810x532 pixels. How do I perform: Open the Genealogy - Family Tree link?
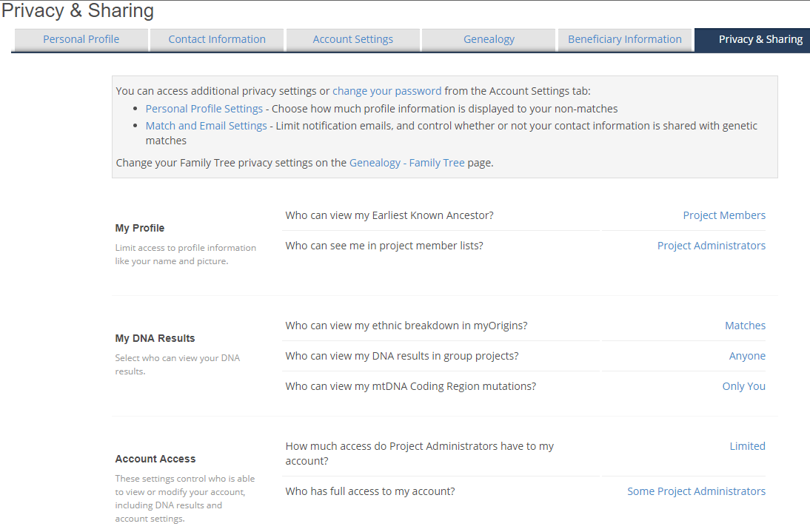pyautogui.click(x=407, y=163)
